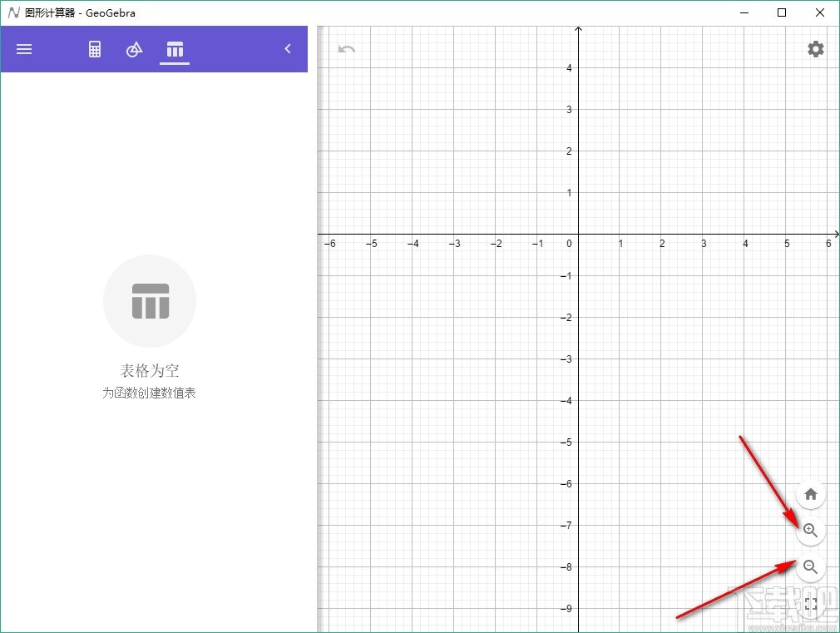Open the graphics view settings gear

[x=815, y=49]
